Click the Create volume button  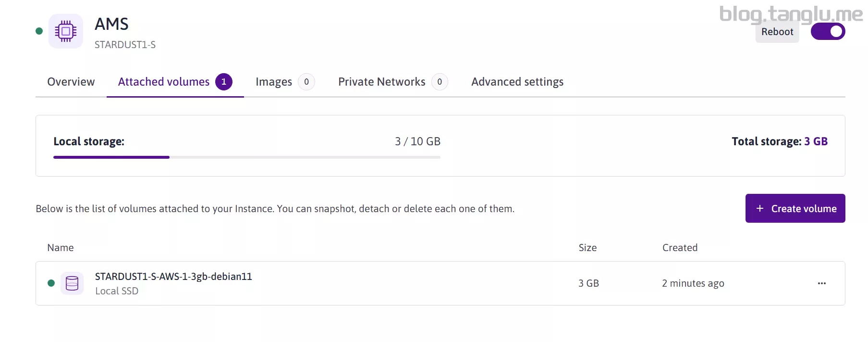(795, 208)
